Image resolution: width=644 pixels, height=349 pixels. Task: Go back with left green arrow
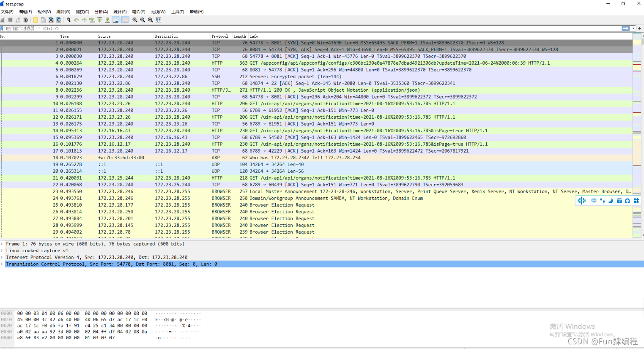pyautogui.click(x=77, y=20)
